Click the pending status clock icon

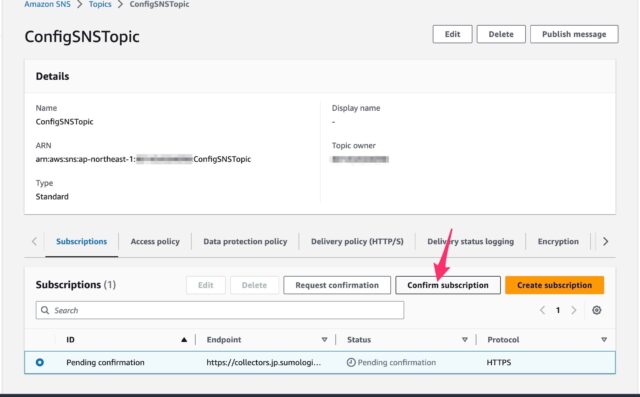pyautogui.click(x=351, y=362)
